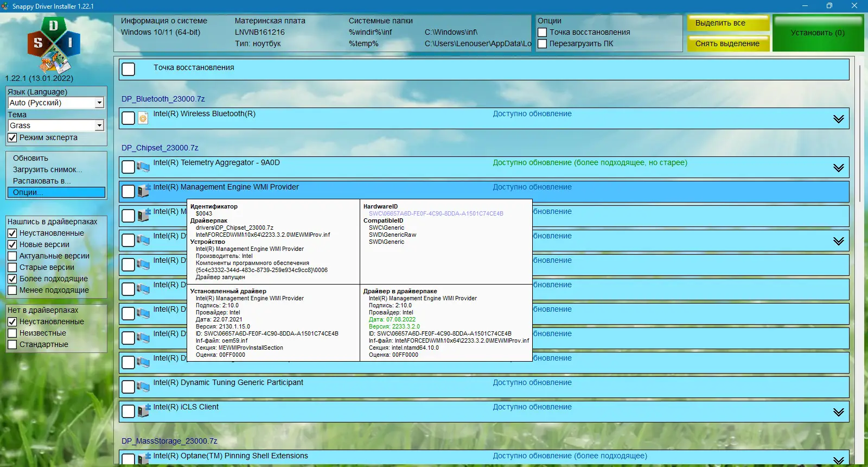The height and width of the screenshot is (467, 868).
Task: Click the Dynamic Tuning Generic Participant device icon
Action: click(x=143, y=387)
